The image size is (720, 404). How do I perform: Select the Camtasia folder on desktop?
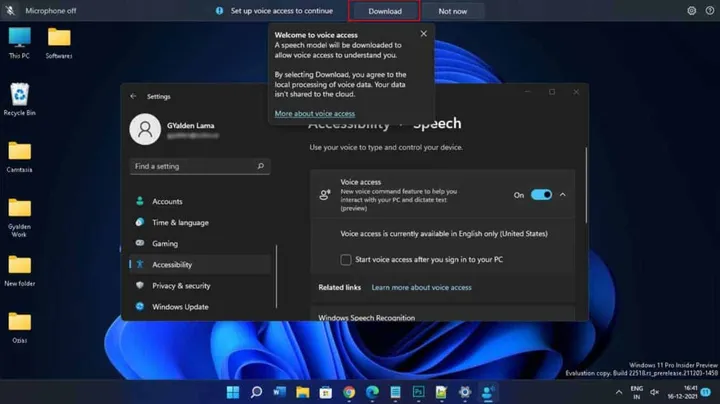pyautogui.click(x=19, y=157)
